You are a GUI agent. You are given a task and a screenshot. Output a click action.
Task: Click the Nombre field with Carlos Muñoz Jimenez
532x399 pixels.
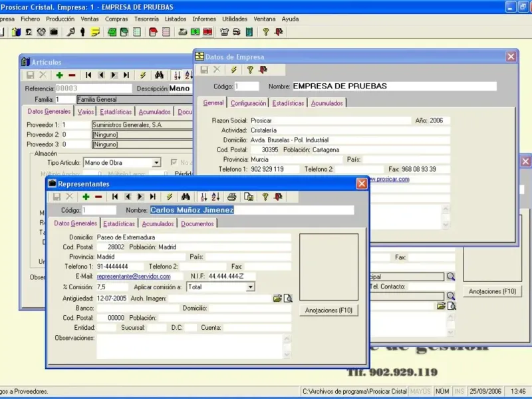tap(252, 210)
